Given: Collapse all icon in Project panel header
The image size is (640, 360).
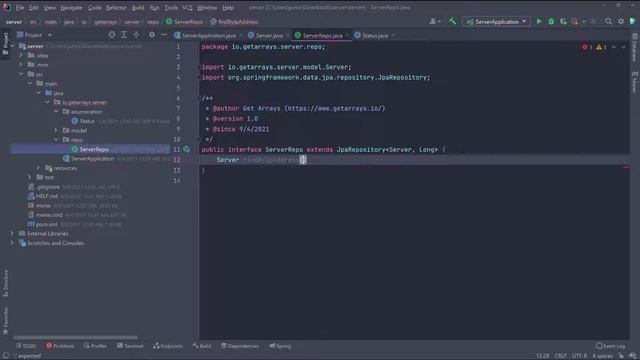Looking at the screenshot, I should point(136,35).
